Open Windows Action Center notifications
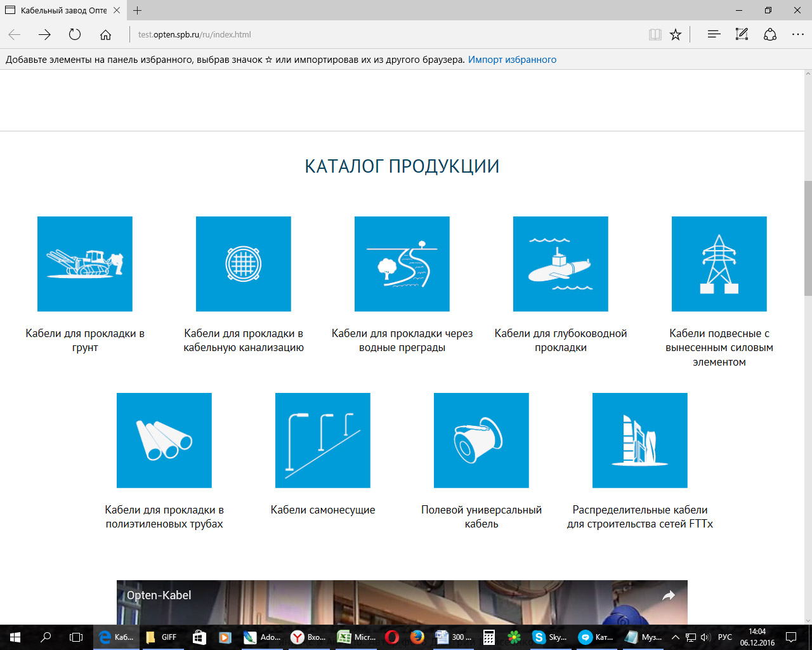812x650 pixels. pyautogui.click(x=791, y=637)
